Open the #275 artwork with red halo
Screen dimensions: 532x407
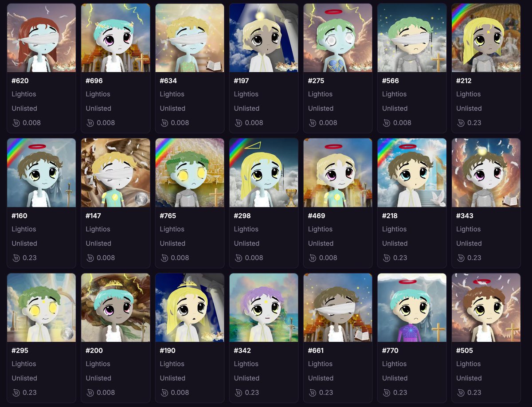coord(338,38)
